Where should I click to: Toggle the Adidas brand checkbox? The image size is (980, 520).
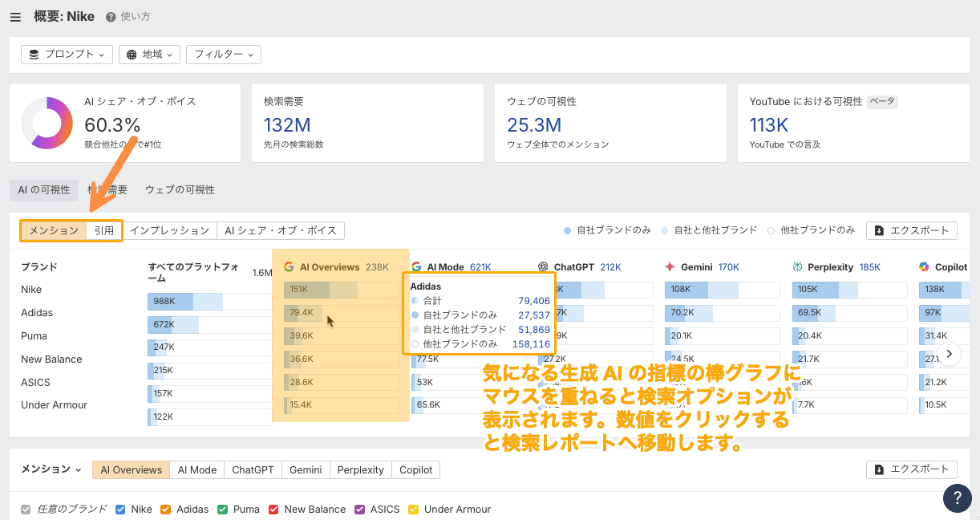(166, 510)
